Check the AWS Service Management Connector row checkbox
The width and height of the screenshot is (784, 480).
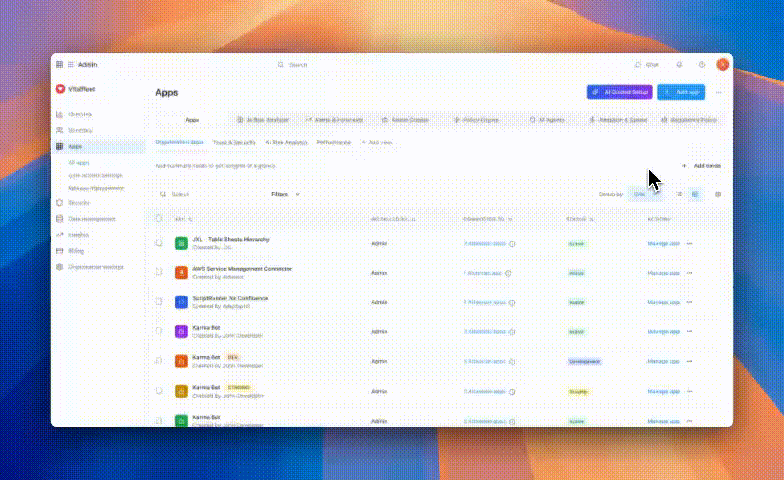pos(159,272)
